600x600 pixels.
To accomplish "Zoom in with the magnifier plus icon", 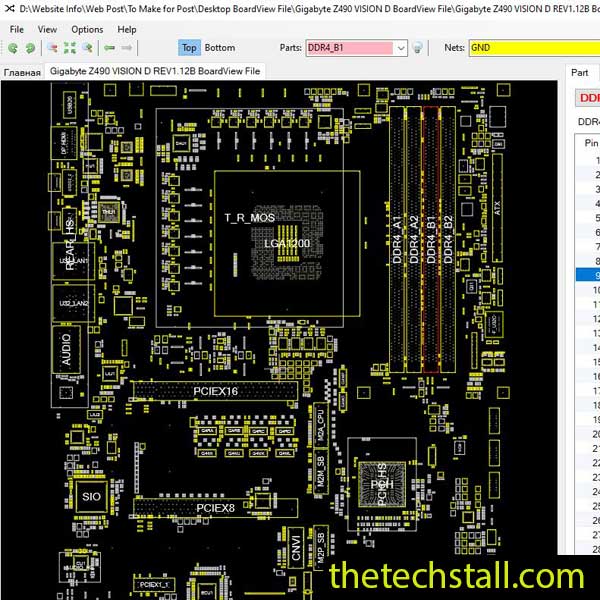I will coord(88,48).
